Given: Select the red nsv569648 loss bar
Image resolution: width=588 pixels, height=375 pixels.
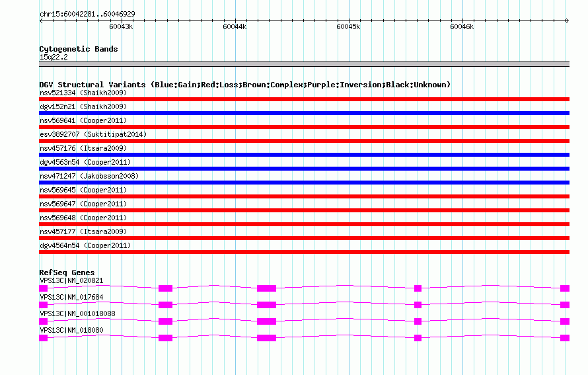Looking at the screenshot, I should [304, 224].
